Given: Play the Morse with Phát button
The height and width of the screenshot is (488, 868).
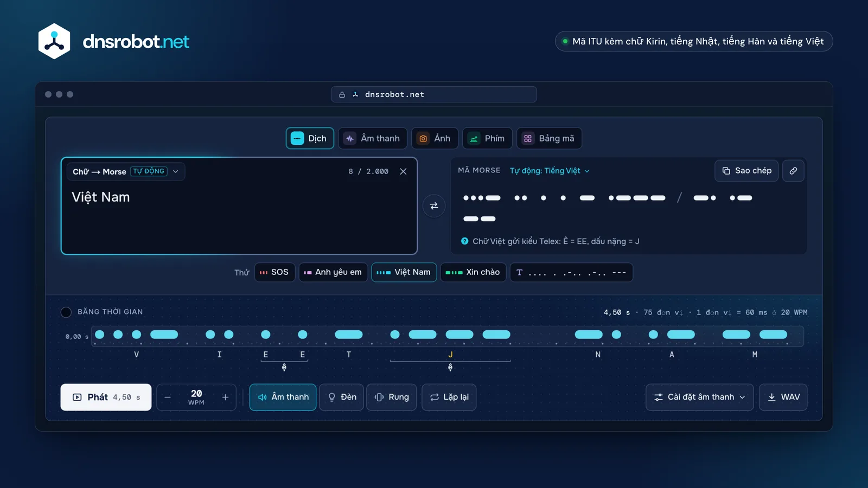Looking at the screenshot, I should coord(106,397).
